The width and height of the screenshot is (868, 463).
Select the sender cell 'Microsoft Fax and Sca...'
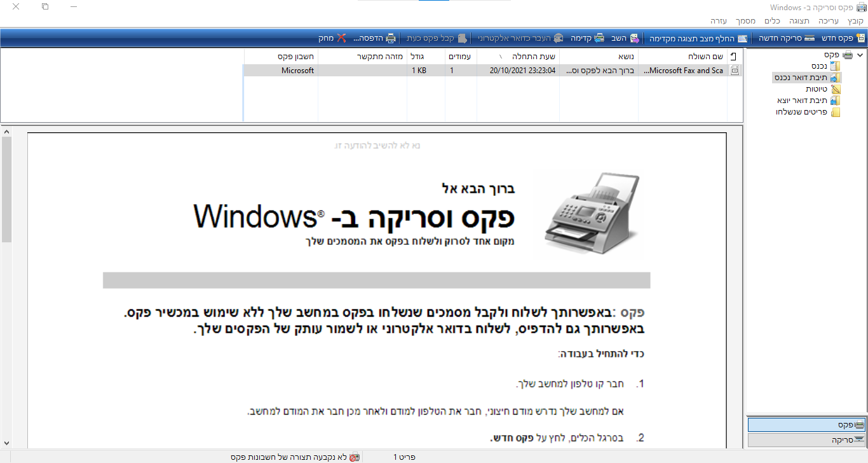pos(684,71)
